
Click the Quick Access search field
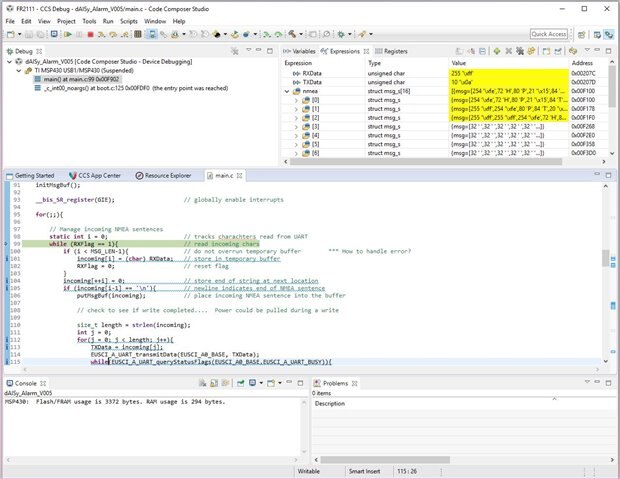click(549, 34)
